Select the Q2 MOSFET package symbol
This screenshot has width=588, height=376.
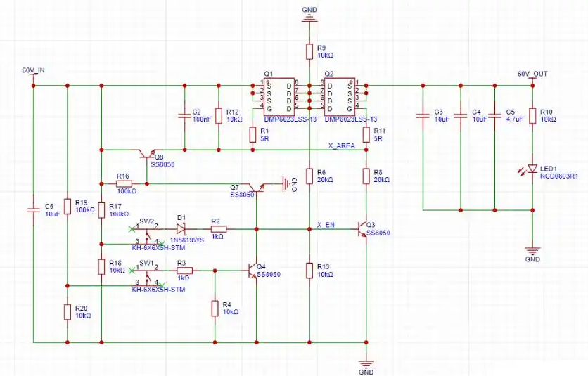pyautogui.click(x=340, y=96)
